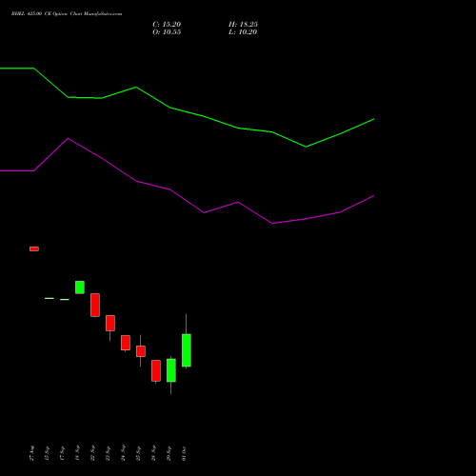
Task: Click the 01 Oct date label
Action: click(184, 454)
